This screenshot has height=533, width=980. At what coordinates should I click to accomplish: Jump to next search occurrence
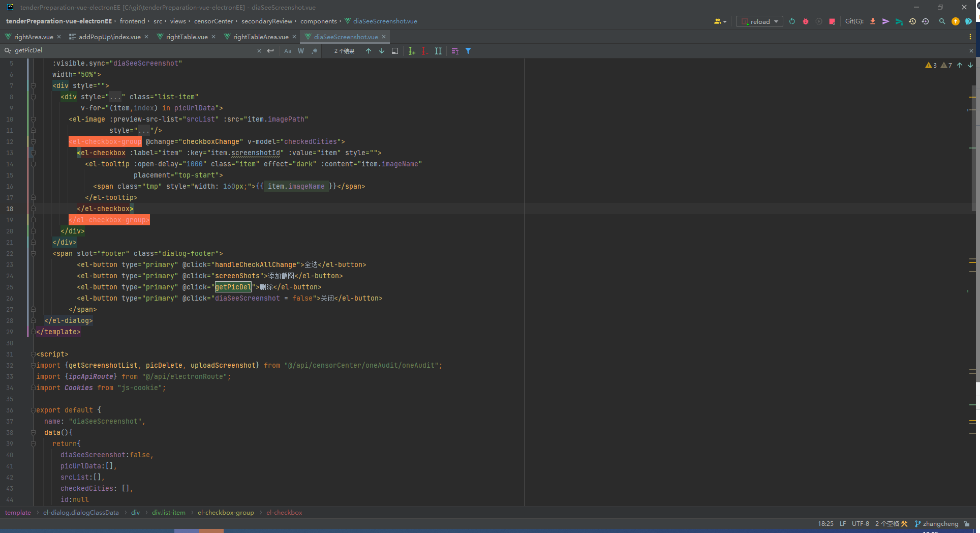pos(382,51)
